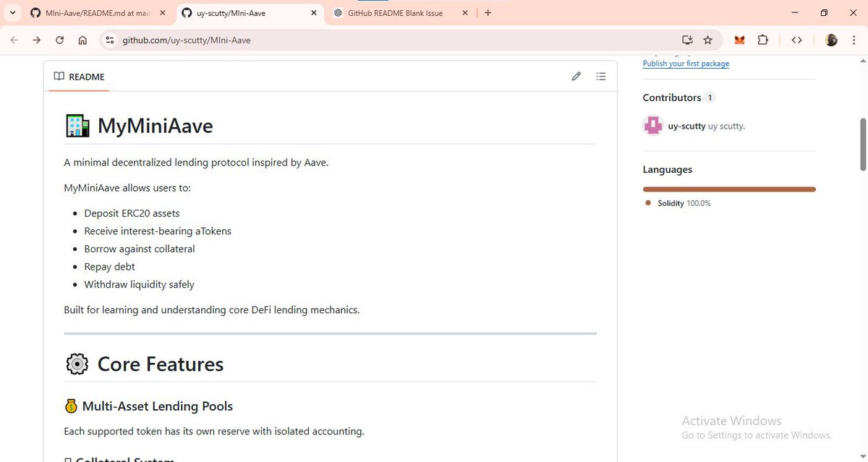Click the 'Deposit ERC20 assets' list item
This screenshot has width=868, height=462.
(x=132, y=213)
